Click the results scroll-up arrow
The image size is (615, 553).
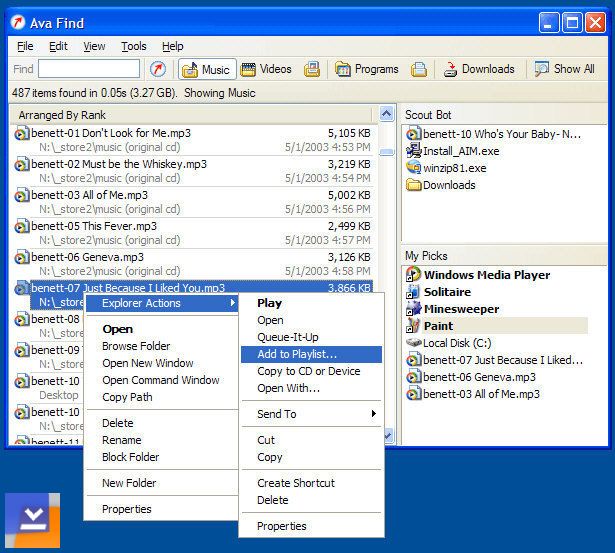click(387, 114)
